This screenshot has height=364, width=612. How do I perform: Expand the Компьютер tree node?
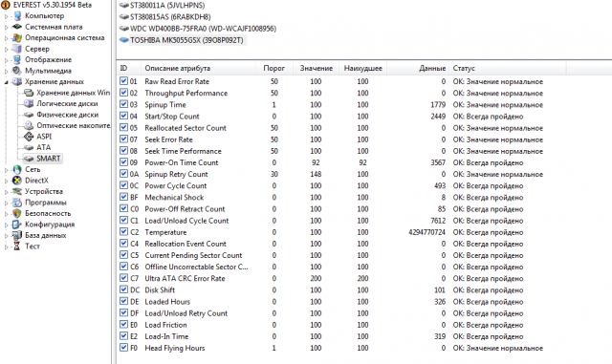[x=6, y=16]
